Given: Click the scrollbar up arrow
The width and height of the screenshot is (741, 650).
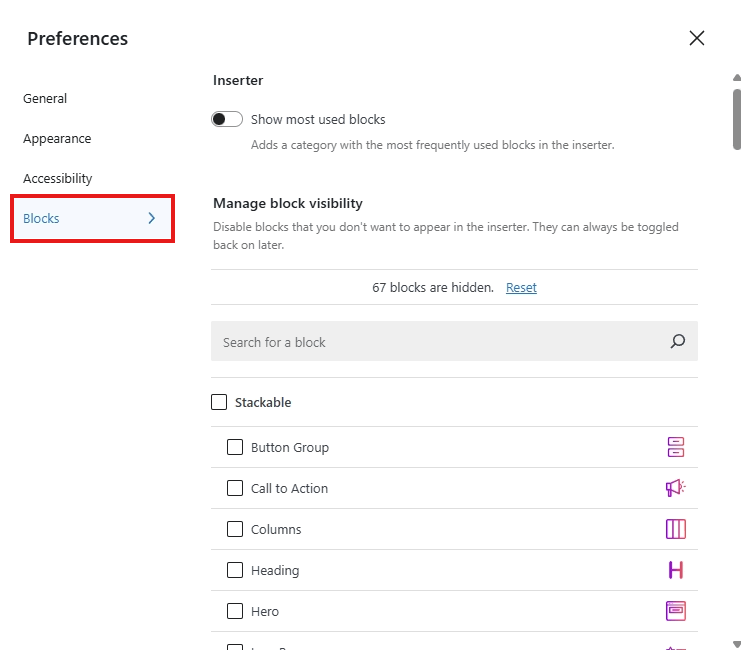Looking at the screenshot, I should coord(737,78).
